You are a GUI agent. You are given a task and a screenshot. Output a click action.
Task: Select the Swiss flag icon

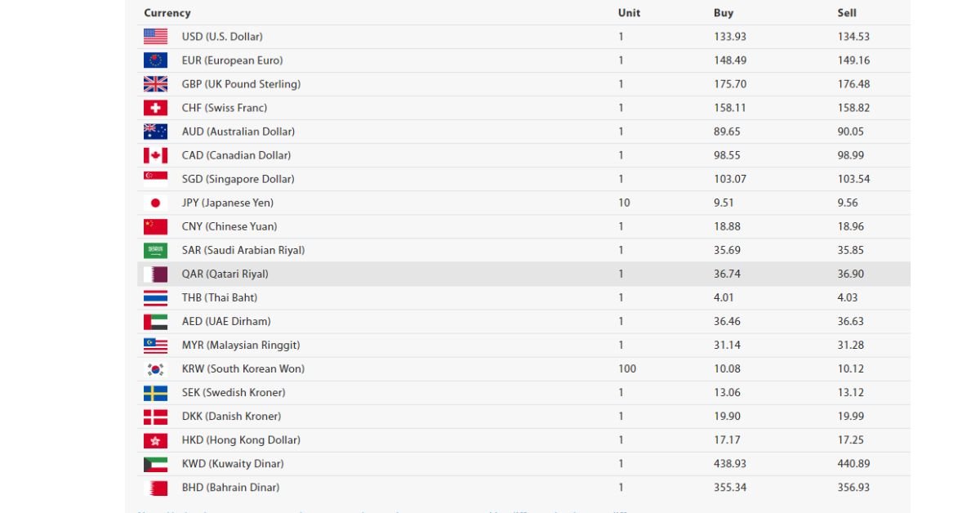click(x=155, y=108)
